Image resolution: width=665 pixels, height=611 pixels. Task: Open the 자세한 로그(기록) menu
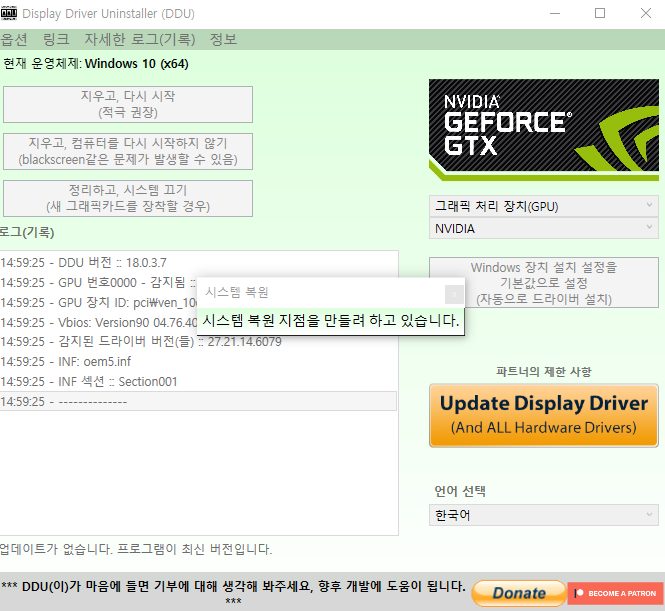tap(140, 39)
